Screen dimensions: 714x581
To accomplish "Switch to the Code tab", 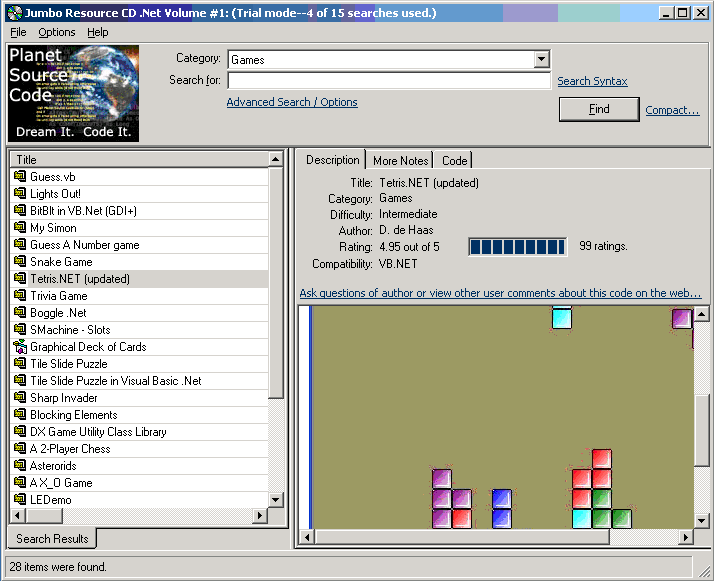I will click(x=454, y=161).
